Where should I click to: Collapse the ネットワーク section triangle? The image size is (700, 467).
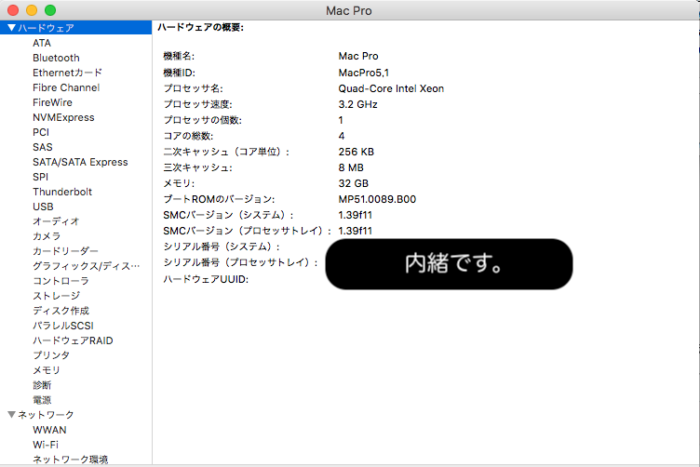11,415
